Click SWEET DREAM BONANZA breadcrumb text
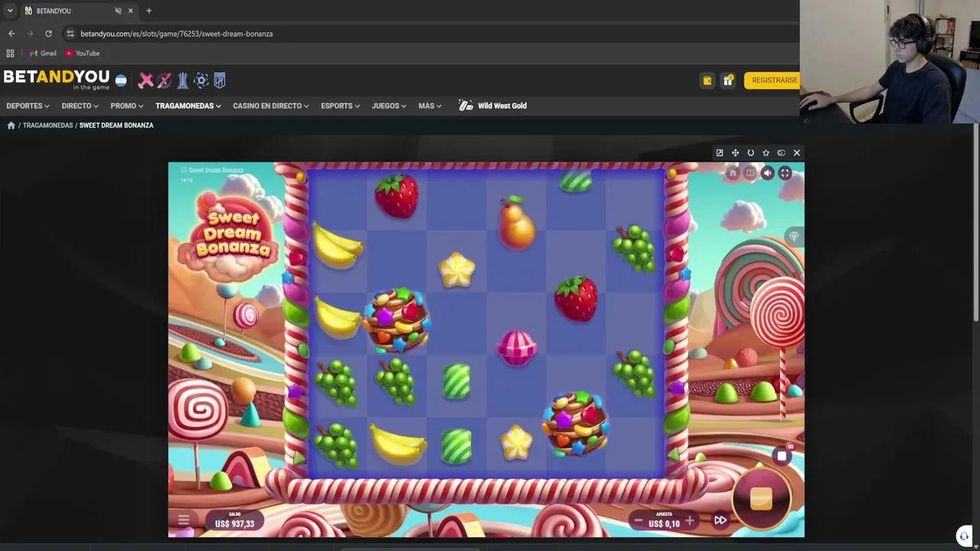The height and width of the screenshot is (551, 980). coord(116,126)
